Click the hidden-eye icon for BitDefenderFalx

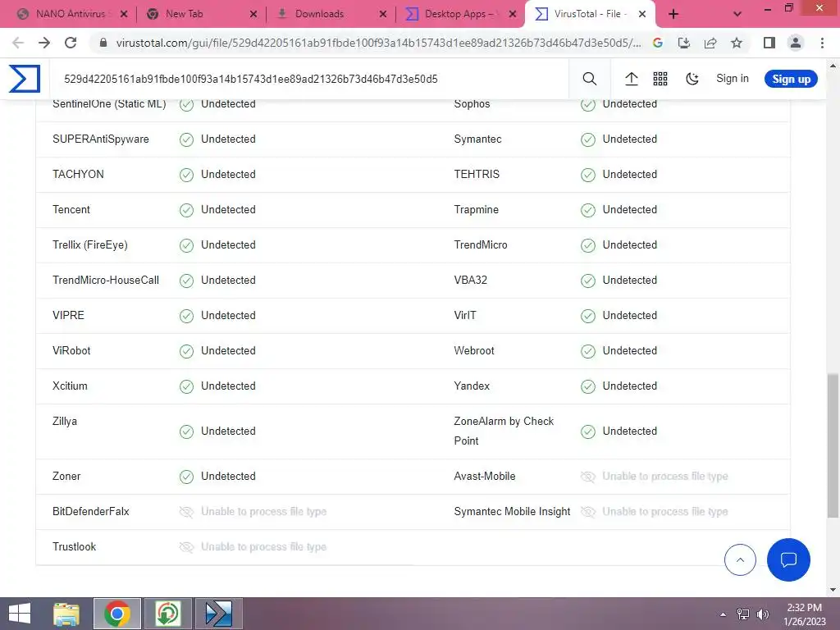[x=186, y=512]
